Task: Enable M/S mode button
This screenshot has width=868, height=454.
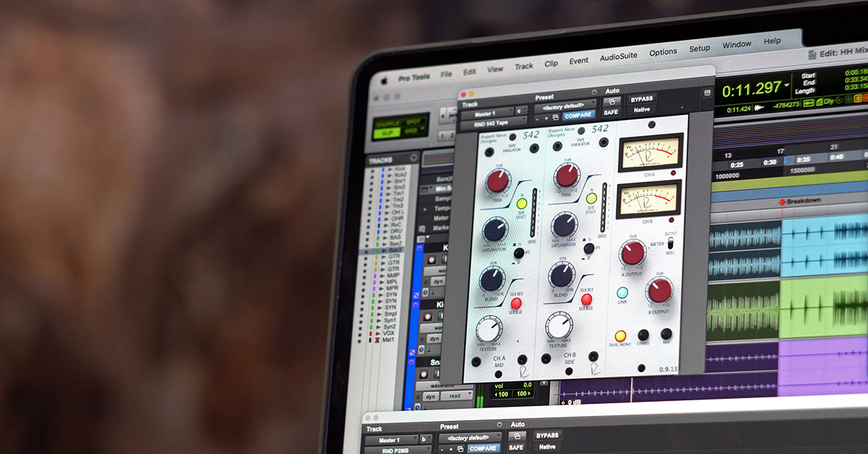Action: (x=665, y=333)
